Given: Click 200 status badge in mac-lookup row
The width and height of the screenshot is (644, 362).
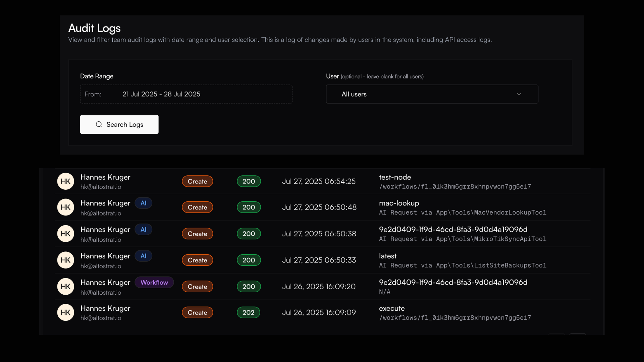Looking at the screenshot, I should (x=249, y=207).
